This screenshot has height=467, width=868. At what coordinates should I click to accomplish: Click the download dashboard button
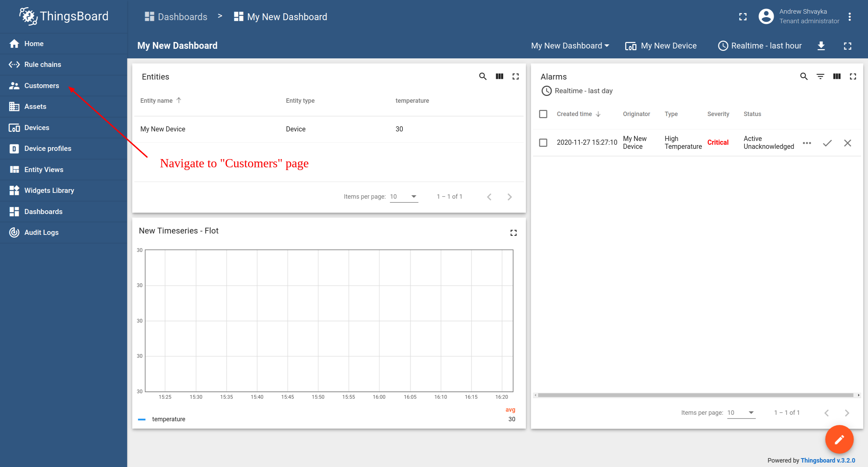822,45
